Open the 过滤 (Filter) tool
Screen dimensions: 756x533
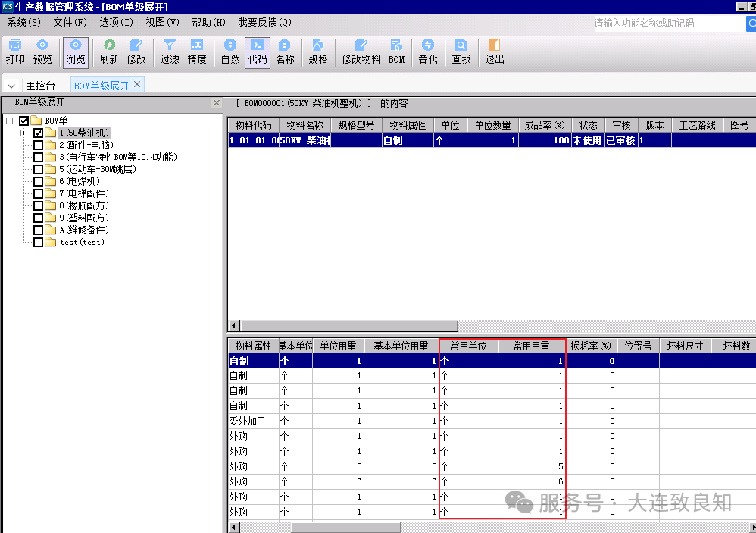170,52
